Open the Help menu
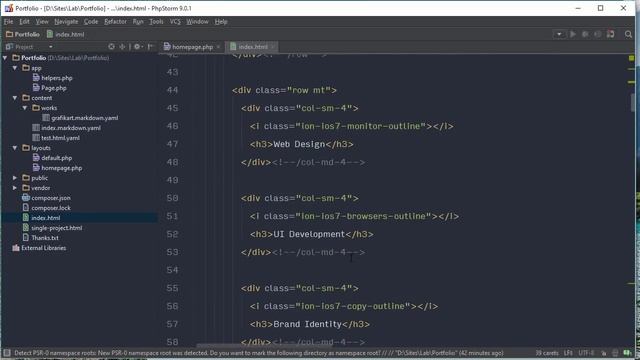The height and width of the screenshot is (360, 640). pyautogui.click(x=221, y=22)
